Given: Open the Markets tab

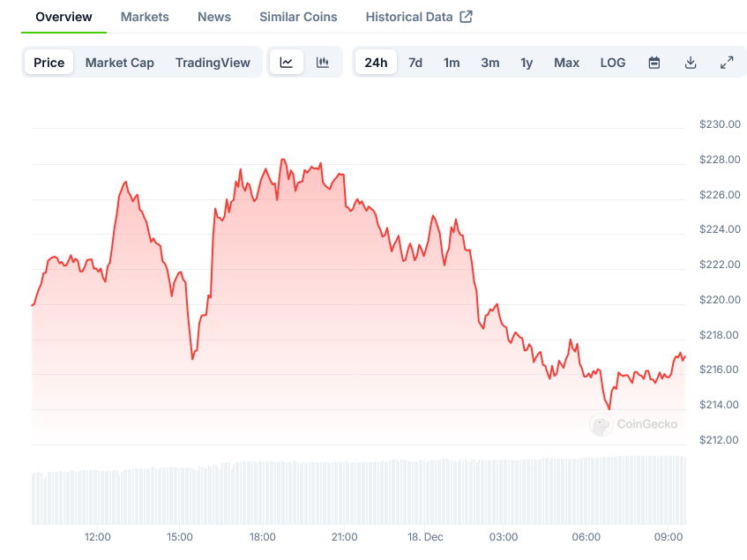Looking at the screenshot, I should (145, 17).
